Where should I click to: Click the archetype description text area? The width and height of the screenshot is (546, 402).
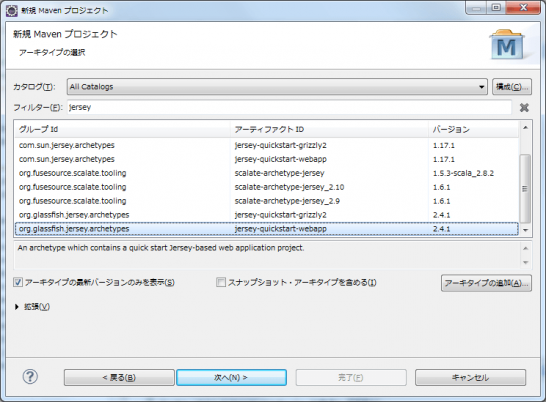pyautogui.click(x=267, y=255)
